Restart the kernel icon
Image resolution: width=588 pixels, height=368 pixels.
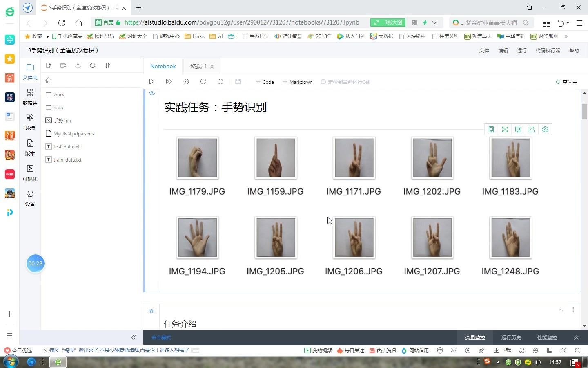click(x=220, y=82)
